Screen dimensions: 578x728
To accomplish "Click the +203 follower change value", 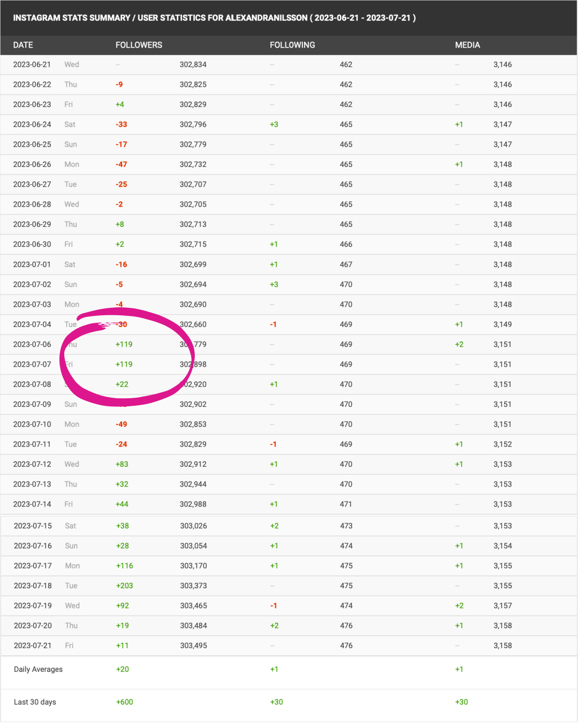I will (125, 586).
